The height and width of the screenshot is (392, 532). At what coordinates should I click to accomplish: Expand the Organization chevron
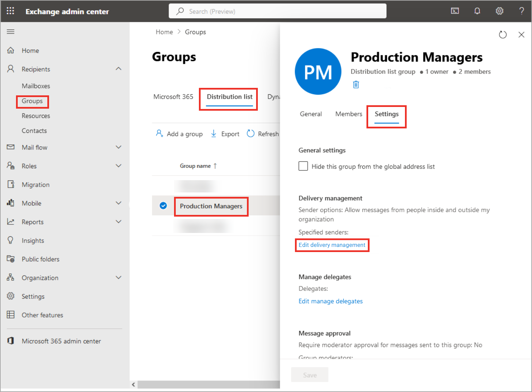[x=119, y=278]
